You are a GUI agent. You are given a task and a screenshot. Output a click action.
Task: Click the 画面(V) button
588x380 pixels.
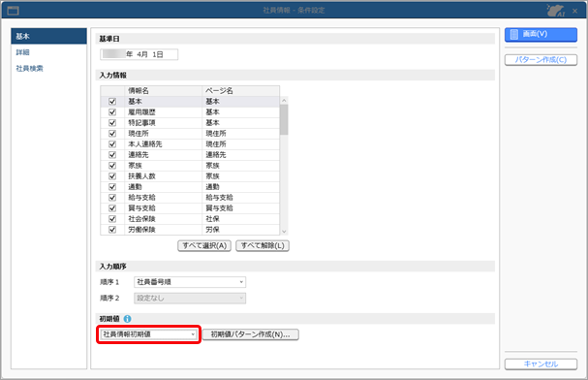(x=541, y=35)
